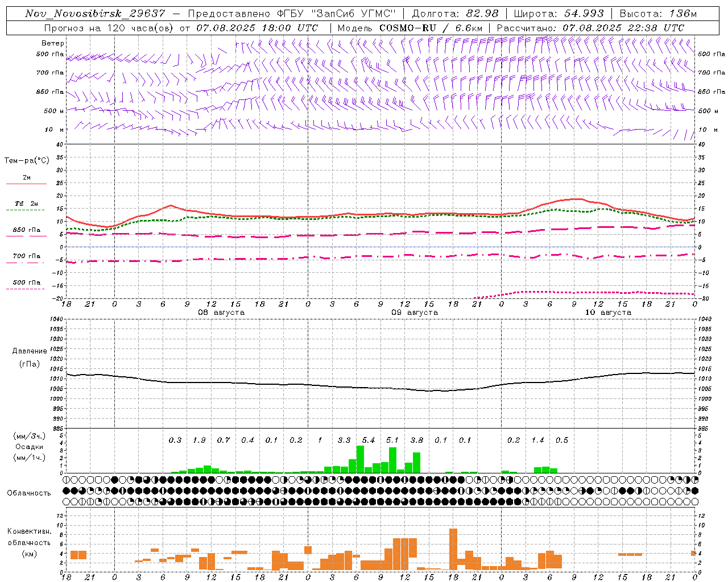Click the 'Давление' pressure panel label
The image size is (728, 582).
tap(30, 351)
